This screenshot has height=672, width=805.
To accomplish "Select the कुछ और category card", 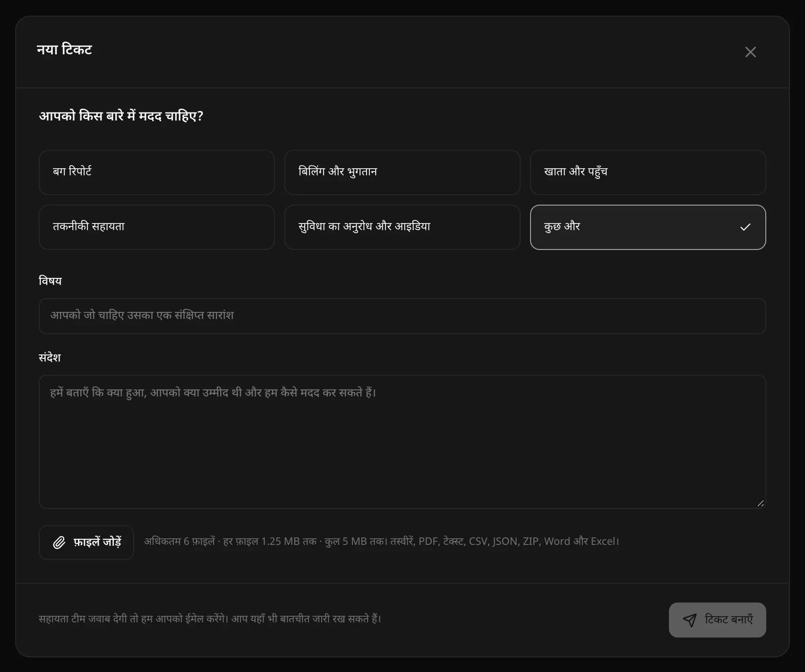I will 648,227.
